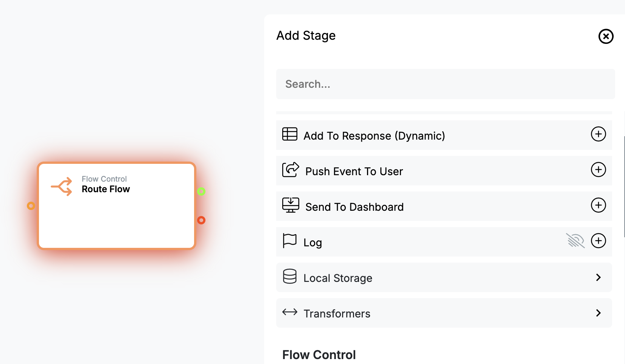Image resolution: width=625 pixels, height=364 pixels.
Task: Click the Send To Dashboard monitor icon
Action: coord(291,205)
